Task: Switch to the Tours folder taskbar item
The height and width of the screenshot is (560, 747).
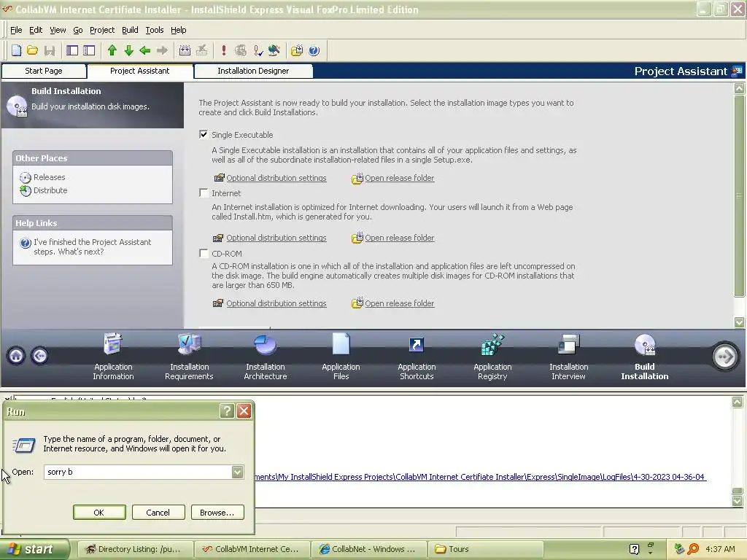Action: click(485, 549)
